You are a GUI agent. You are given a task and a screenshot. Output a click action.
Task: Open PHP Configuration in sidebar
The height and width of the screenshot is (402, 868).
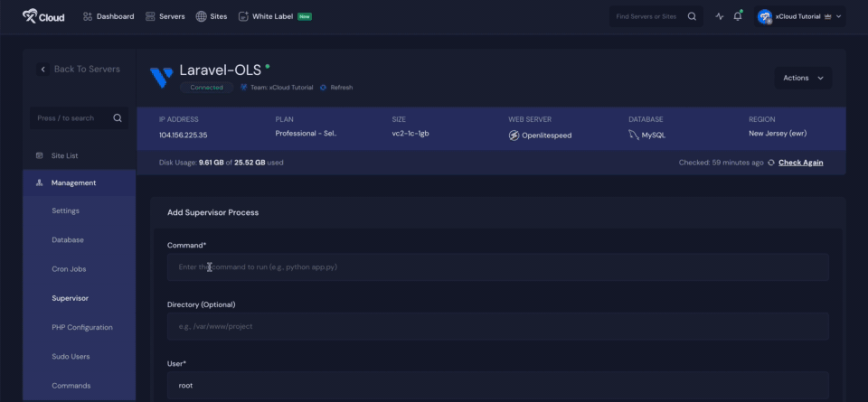[x=82, y=327]
